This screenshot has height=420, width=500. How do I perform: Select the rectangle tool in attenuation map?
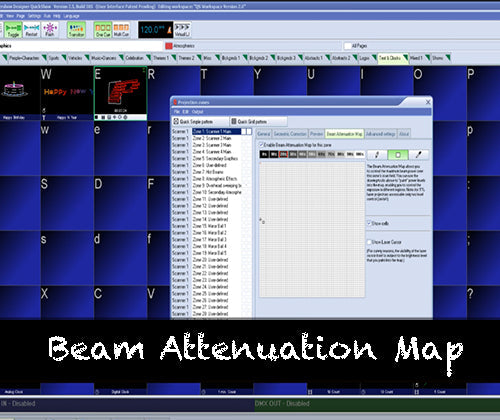click(398, 155)
